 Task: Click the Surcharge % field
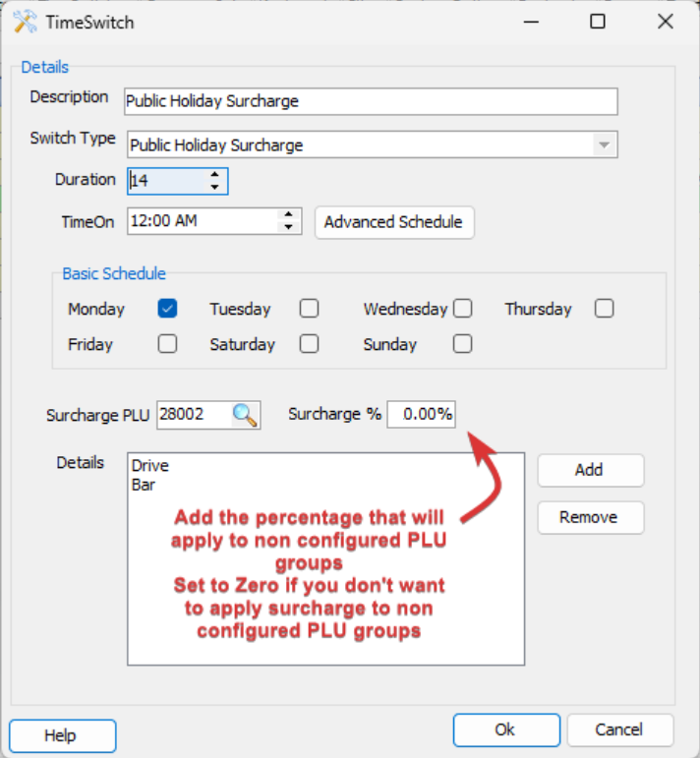421,414
